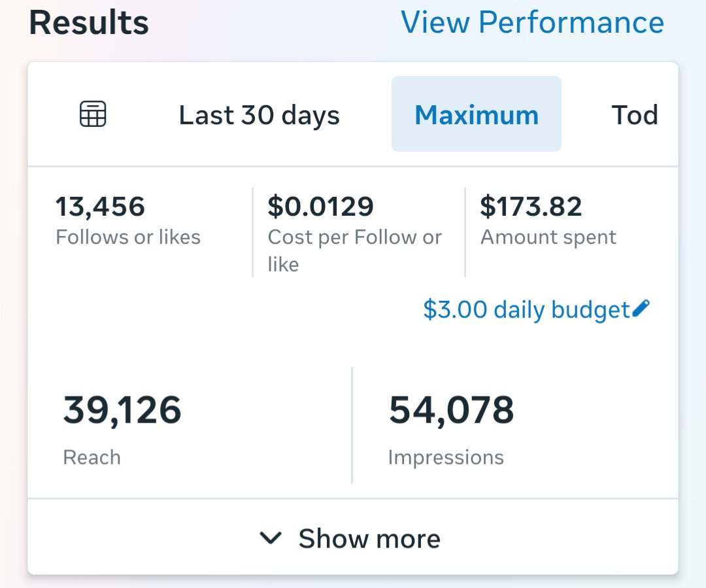Open the View Performance link
The image size is (706, 588).
[x=532, y=22]
